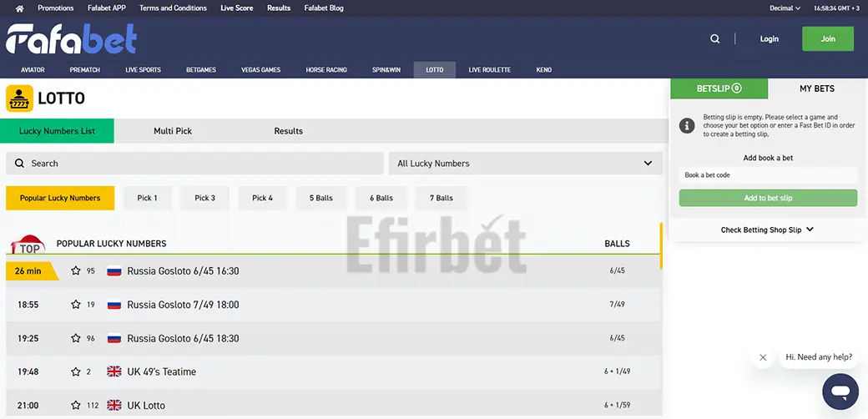Open the MY BETS tab

click(817, 88)
